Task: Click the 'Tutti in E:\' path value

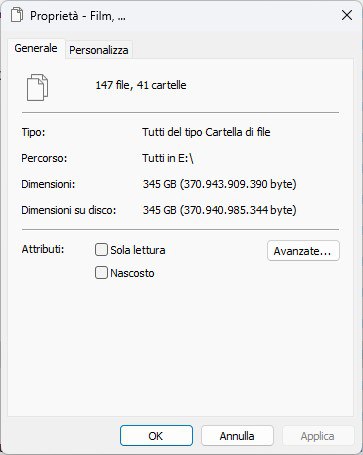Action: pos(168,158)
